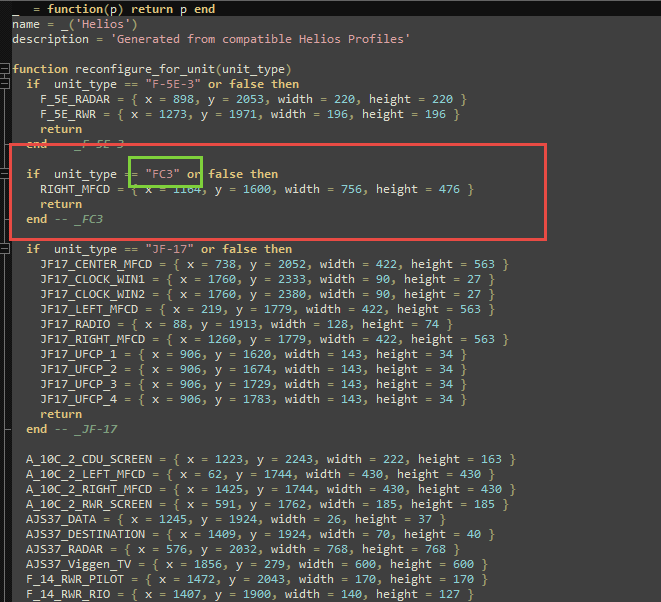Click the JF17_RADIO line
Viewport: 661px width, 602px height.
tap(246, 324)
